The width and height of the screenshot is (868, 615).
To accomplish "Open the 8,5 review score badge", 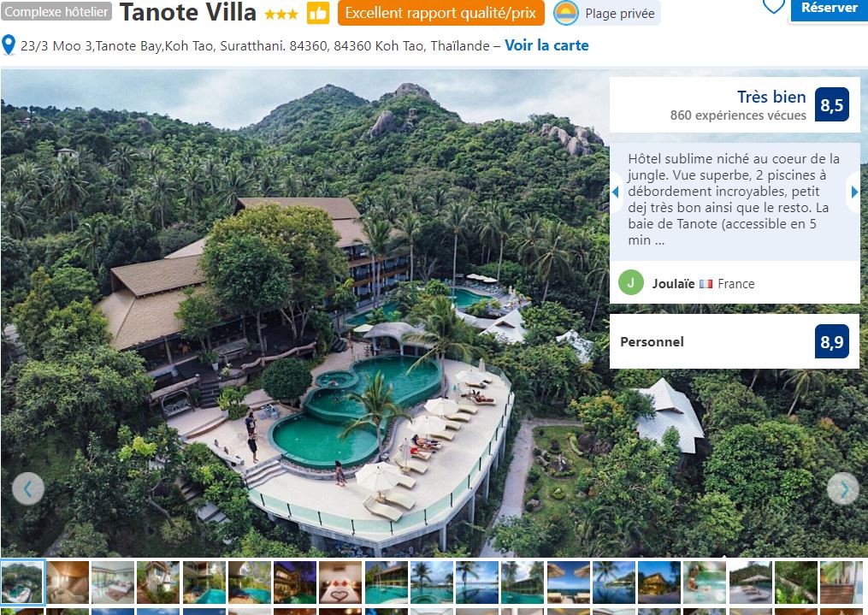I will coord(831,104).
